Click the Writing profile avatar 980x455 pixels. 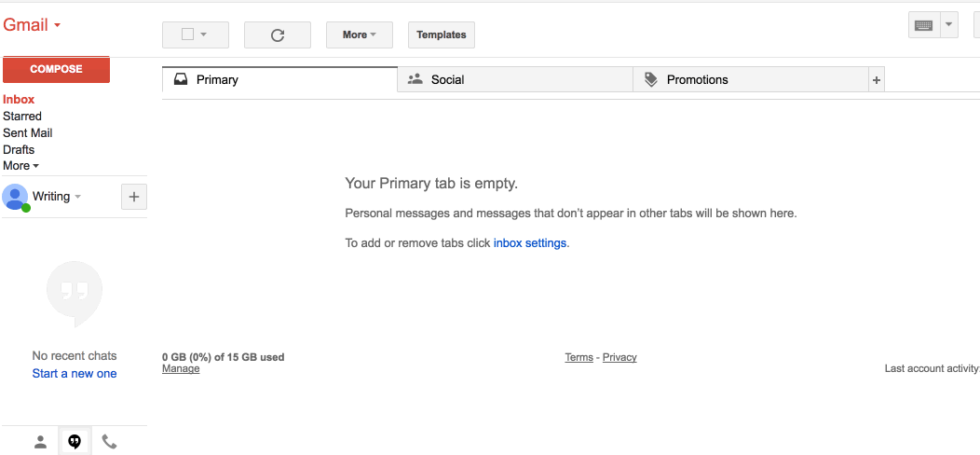pos(15,197)
